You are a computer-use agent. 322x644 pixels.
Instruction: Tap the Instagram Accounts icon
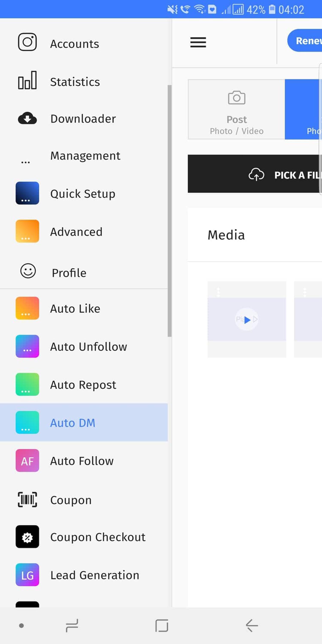pyautogui.click(x=27, y=42)
